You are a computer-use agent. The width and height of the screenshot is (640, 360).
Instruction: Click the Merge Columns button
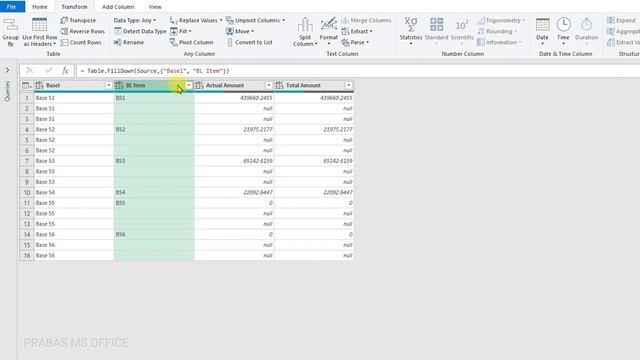click(366, 20)
